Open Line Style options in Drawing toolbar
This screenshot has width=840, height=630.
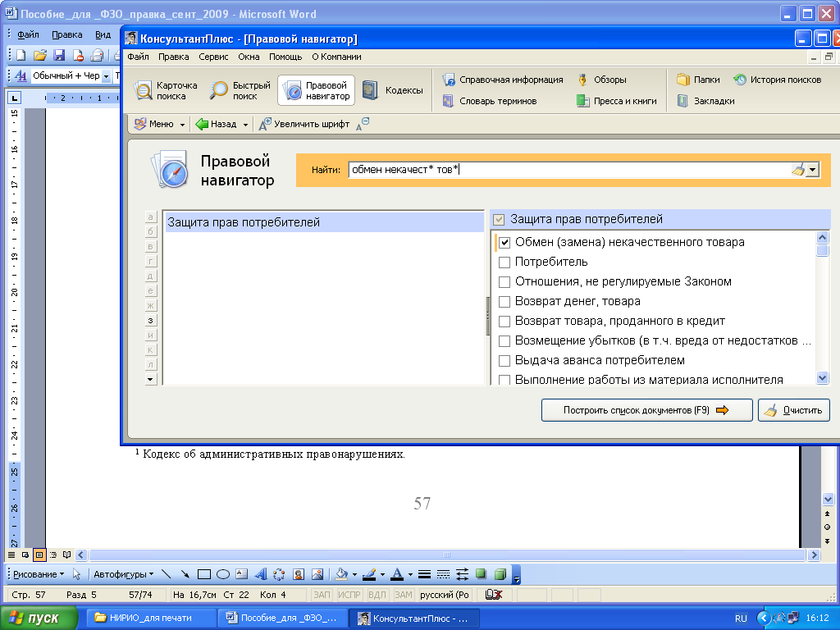[424, 574]
